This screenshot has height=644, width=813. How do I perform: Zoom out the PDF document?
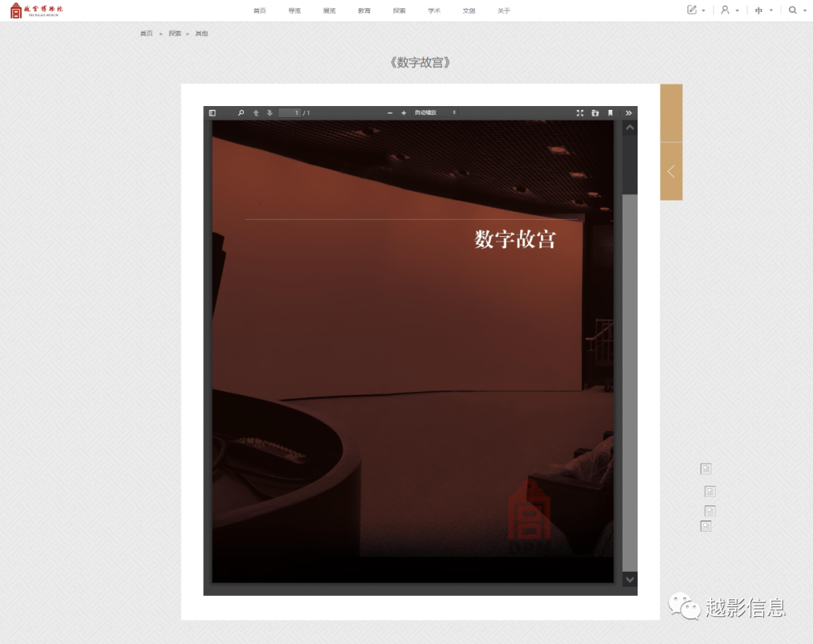(390, 113)
